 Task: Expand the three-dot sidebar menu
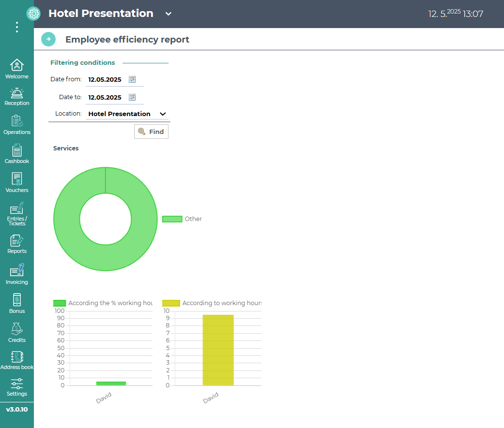pos(17,27)
